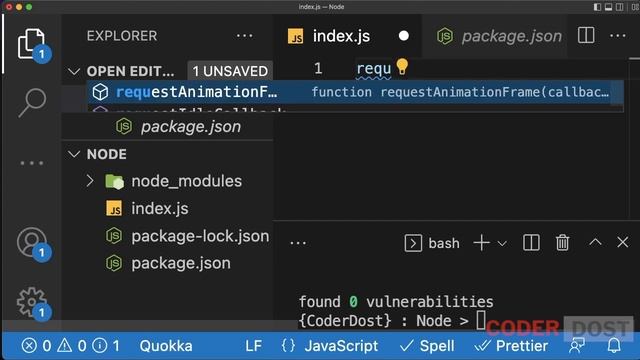Open panel views ellipsis menu
The image size is (640, 360).
(298, 243)
